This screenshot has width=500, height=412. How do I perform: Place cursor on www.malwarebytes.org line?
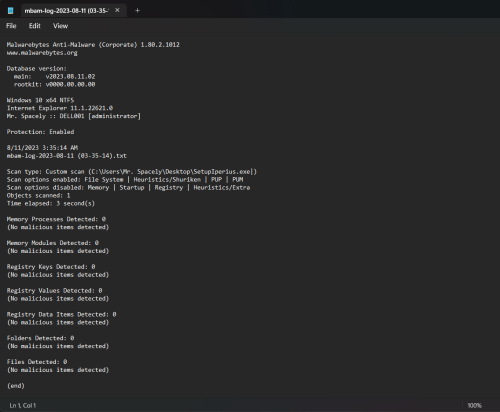pyautogui.click(x=42, y=53)
